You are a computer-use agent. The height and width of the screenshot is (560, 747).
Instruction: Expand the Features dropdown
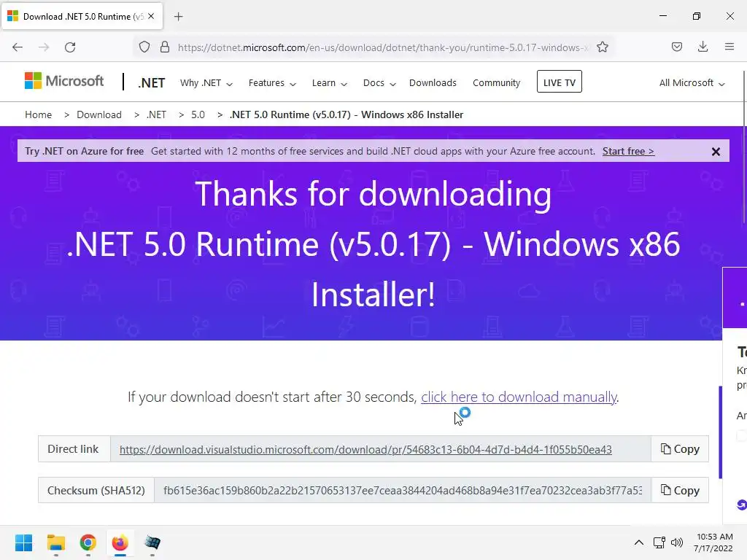272,83
